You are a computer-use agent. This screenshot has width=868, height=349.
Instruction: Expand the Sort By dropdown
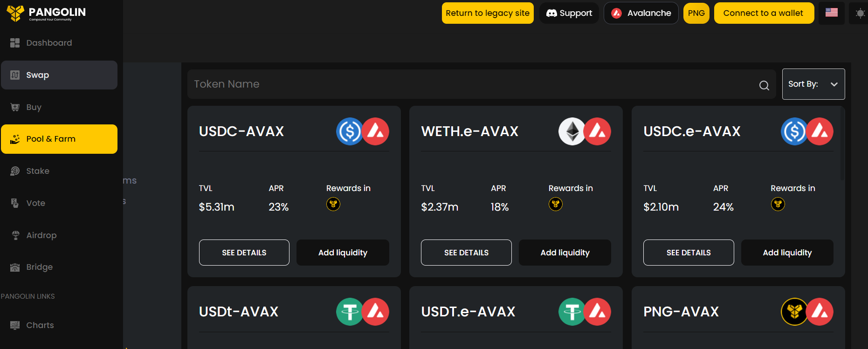pos(813,84)
